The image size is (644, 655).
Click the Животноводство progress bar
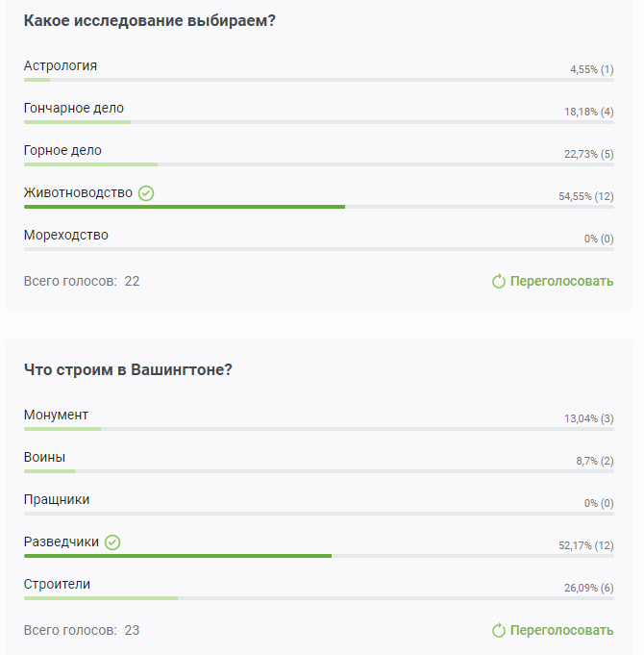(x=185, y=207)
